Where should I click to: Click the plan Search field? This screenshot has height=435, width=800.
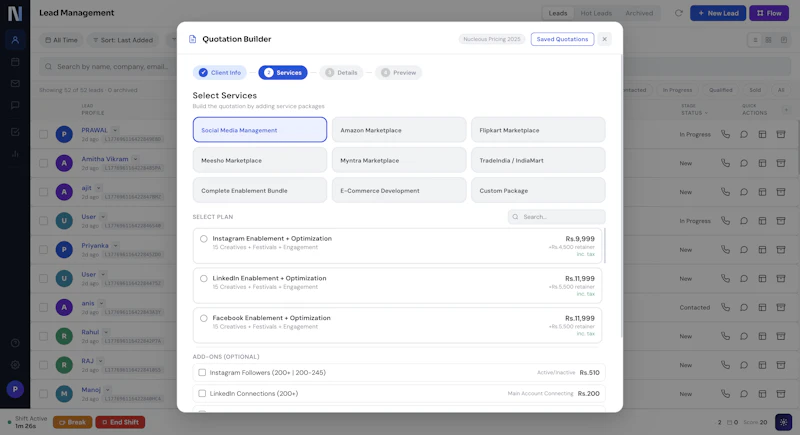(x=557, y=217)
